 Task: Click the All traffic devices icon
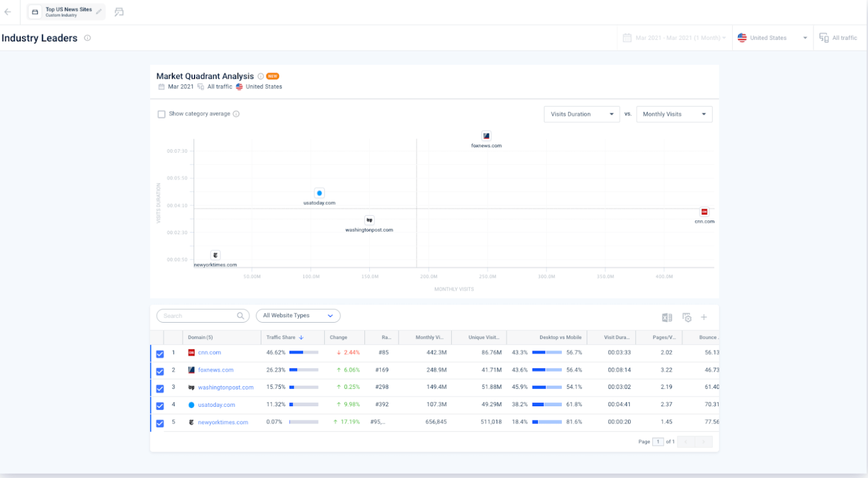[x=824, y=38]
